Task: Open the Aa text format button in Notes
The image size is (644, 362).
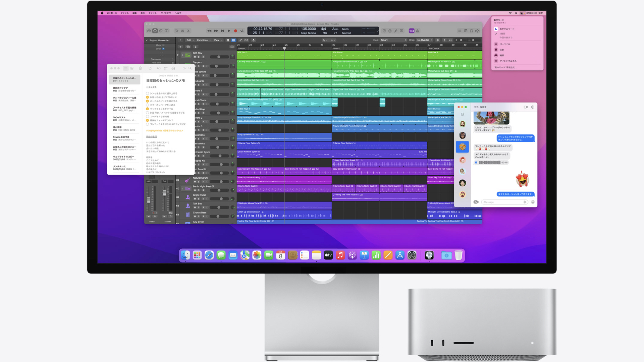Action: click(159, 68)
